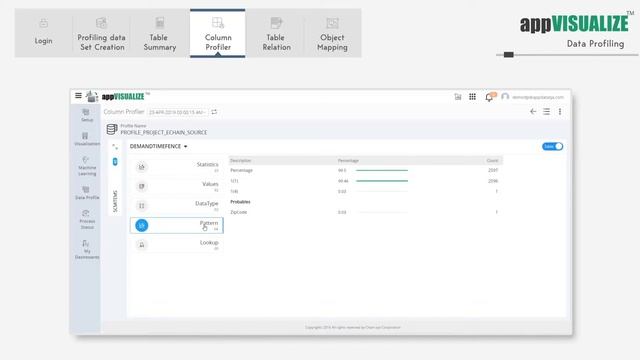Click the user avatar icon
640x360 pixels.
click(x=505, y=97)
